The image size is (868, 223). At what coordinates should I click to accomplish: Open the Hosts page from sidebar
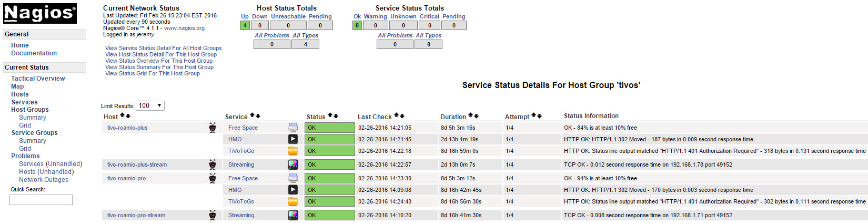pos(20,94)
